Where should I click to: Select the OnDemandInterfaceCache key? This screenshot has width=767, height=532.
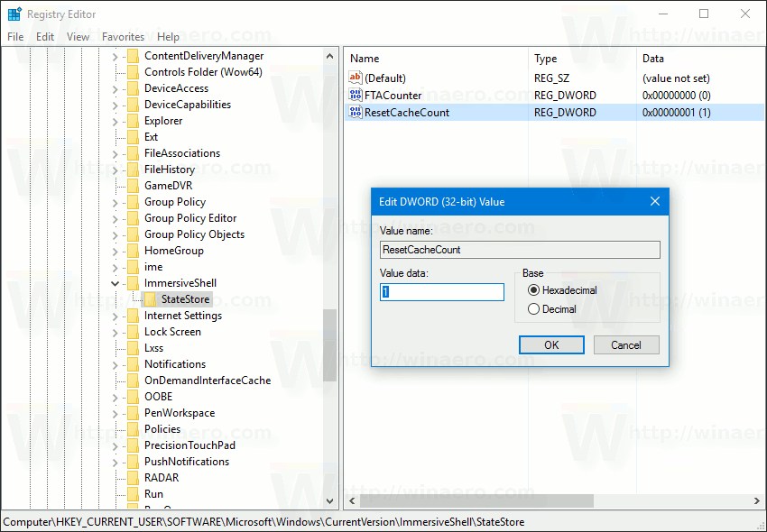208,381
